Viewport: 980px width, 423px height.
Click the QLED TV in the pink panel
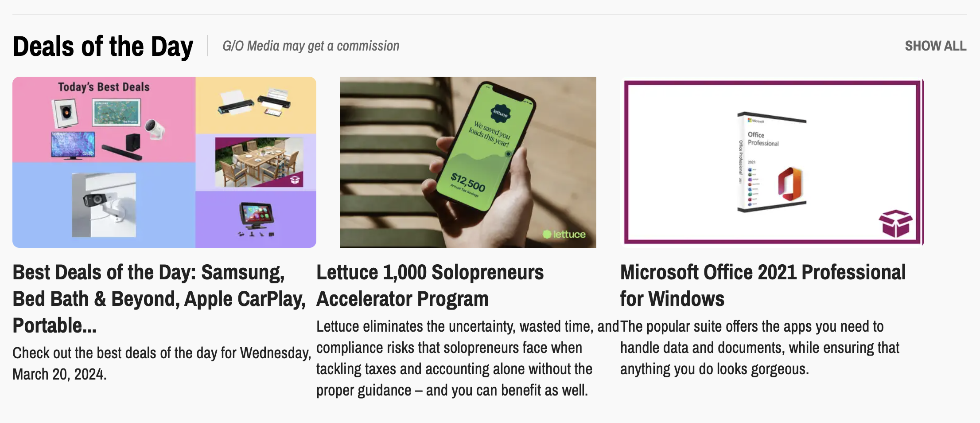point(73,145)
